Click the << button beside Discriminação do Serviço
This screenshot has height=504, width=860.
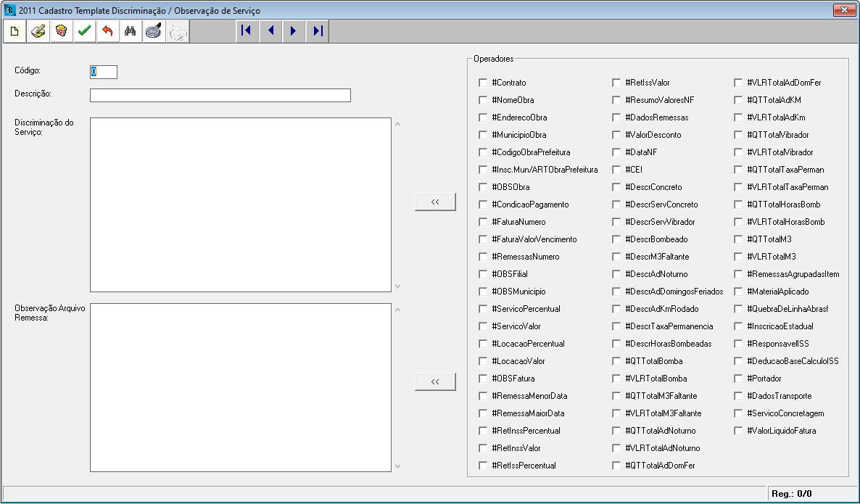435,202
